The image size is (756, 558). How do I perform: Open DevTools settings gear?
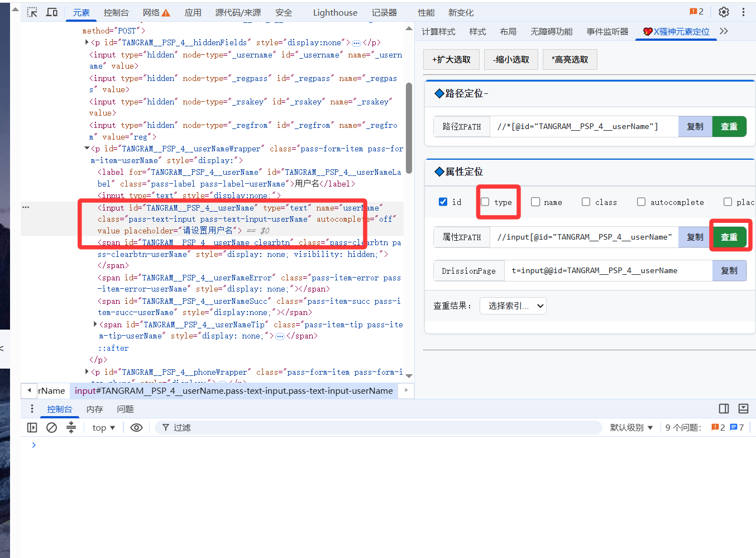pyautogui.click(x=724, y=12)
